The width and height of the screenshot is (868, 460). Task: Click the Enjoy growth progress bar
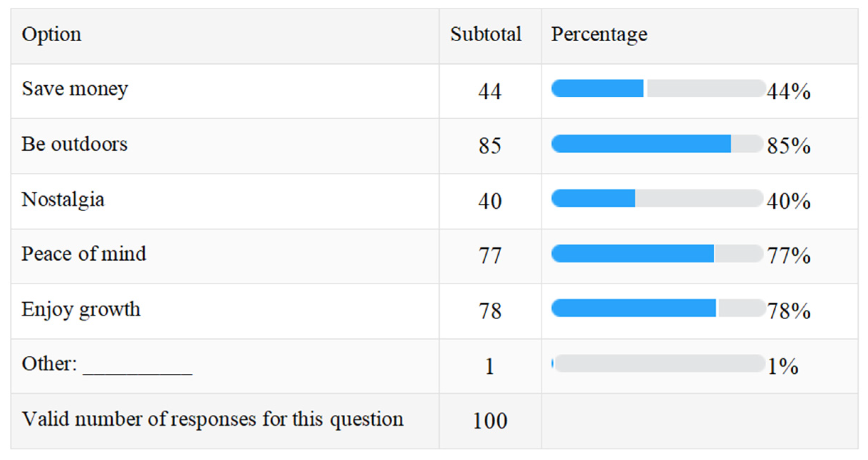[658, 308]
